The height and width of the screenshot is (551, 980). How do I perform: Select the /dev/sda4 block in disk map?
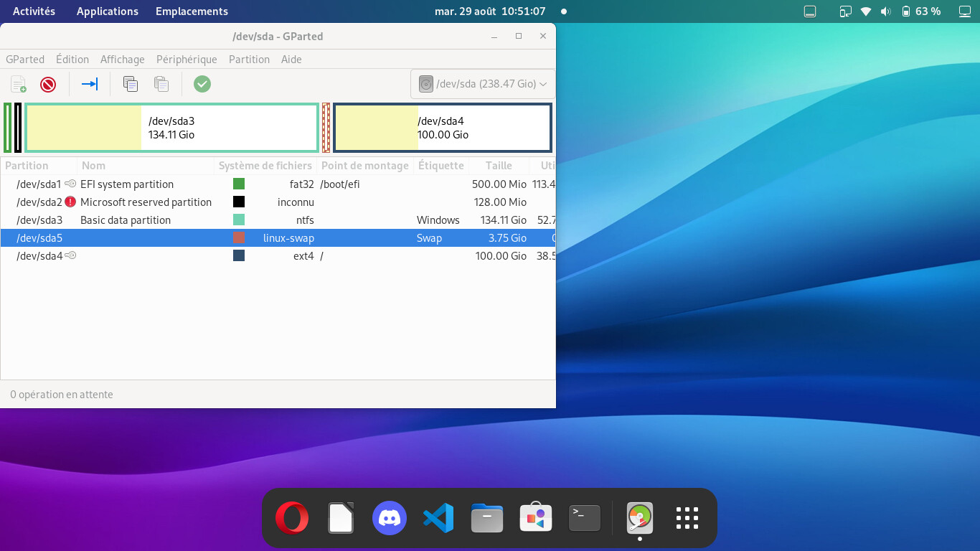pos(443,128)
